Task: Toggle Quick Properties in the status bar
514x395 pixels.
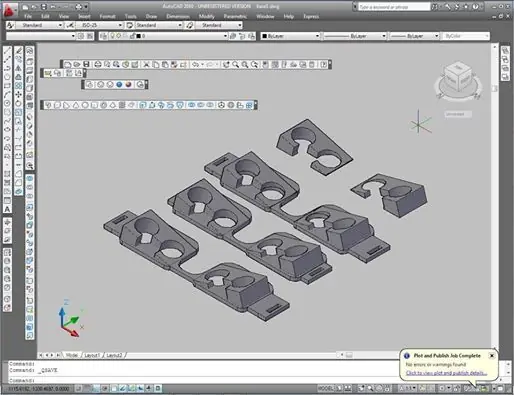Action: click(158, 388)
